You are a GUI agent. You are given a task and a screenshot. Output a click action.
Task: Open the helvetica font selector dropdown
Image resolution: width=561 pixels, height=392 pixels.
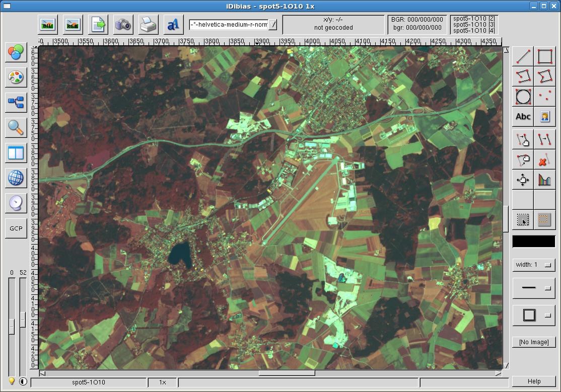(272, 25)
